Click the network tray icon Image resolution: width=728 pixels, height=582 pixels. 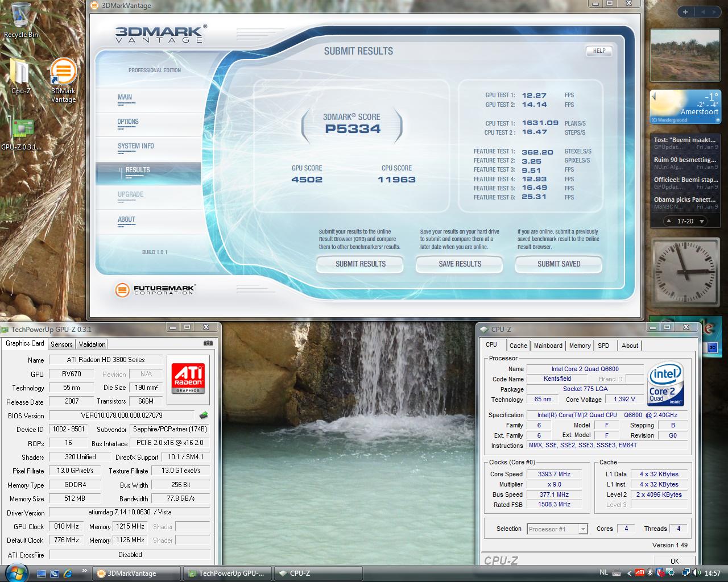tap(686, 573)
